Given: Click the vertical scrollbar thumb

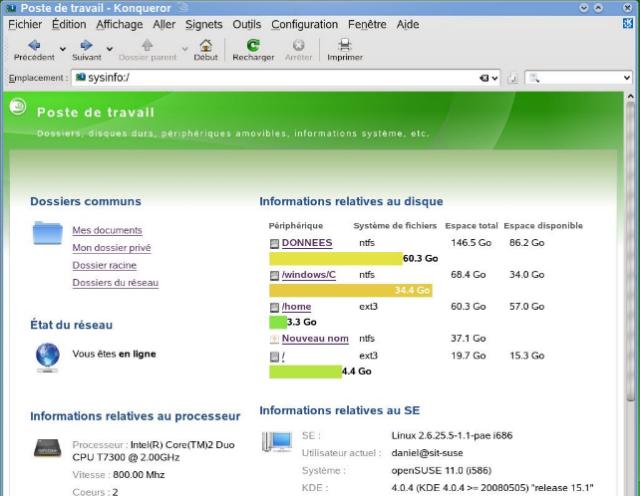Looking at the screenshot, I should (x=631, y=252).
